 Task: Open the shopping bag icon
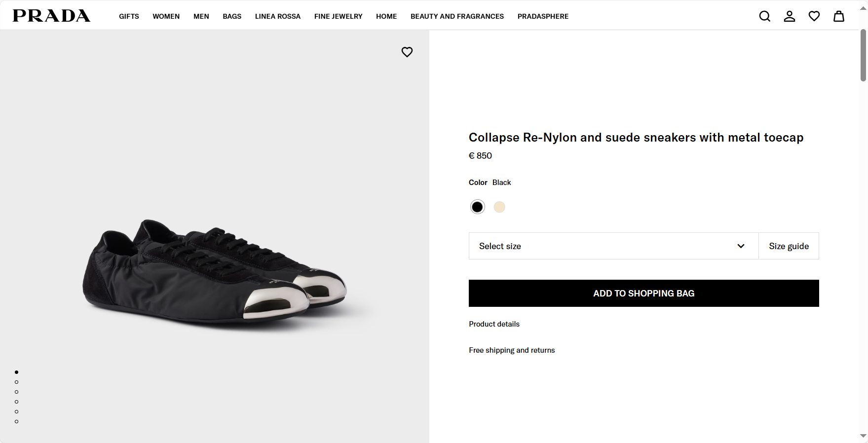coord(838,16)
